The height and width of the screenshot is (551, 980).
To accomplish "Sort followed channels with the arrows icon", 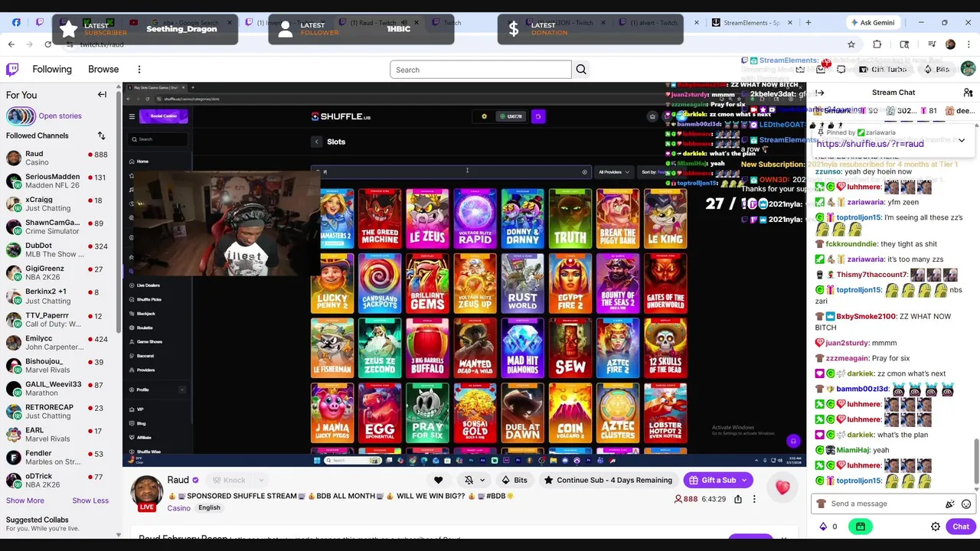I will coord(101,135).
